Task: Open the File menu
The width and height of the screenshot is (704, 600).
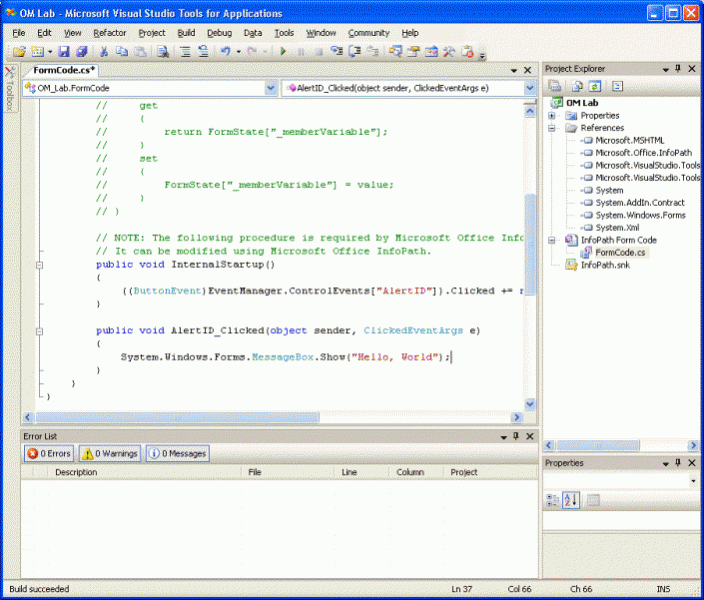Action: click(x=18, y=33)
